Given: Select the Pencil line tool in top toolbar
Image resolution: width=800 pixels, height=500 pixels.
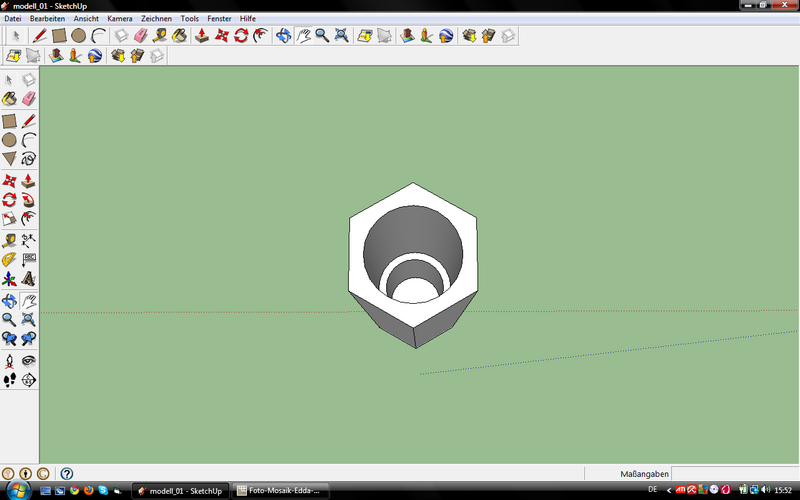Looking at the screenshot, I should 40,36.
